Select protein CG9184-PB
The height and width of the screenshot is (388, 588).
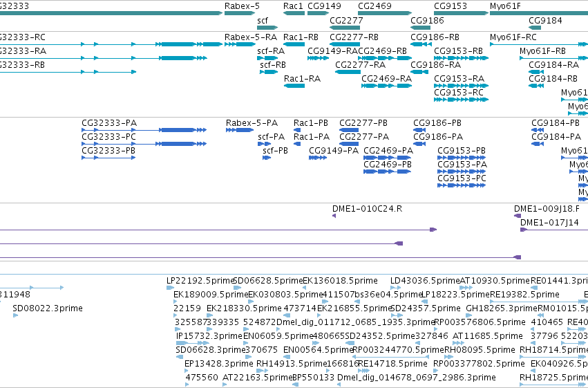(x=538, y=130)
